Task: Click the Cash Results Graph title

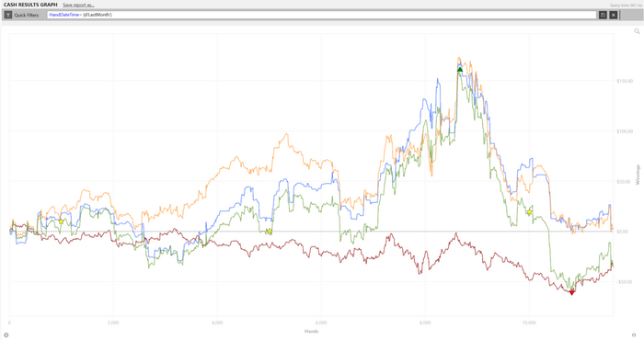Action: (x=30, y=5)
